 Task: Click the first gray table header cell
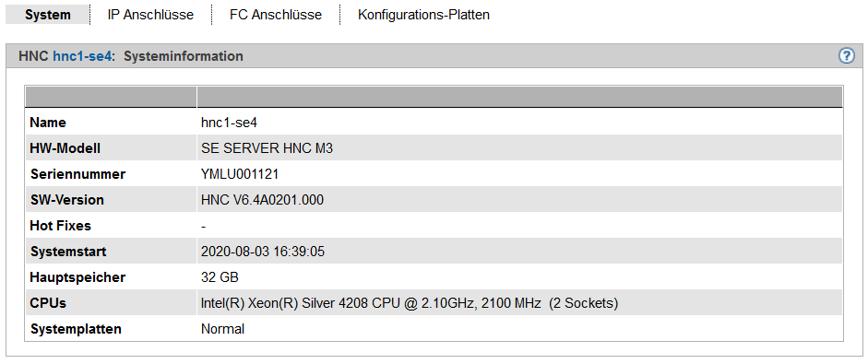click(x=111, y=96)
